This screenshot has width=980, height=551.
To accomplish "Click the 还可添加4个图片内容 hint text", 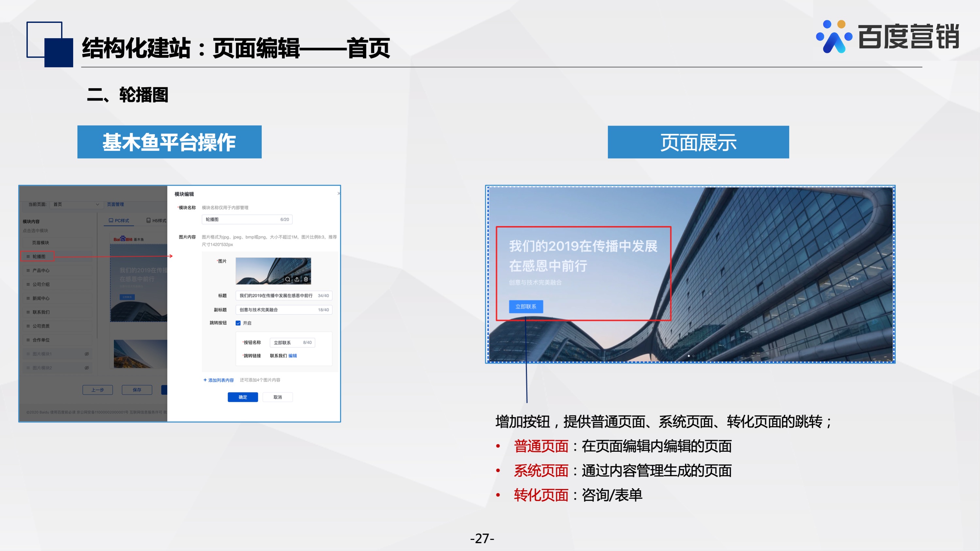I will pyautogui.click(x=260, y=380).
